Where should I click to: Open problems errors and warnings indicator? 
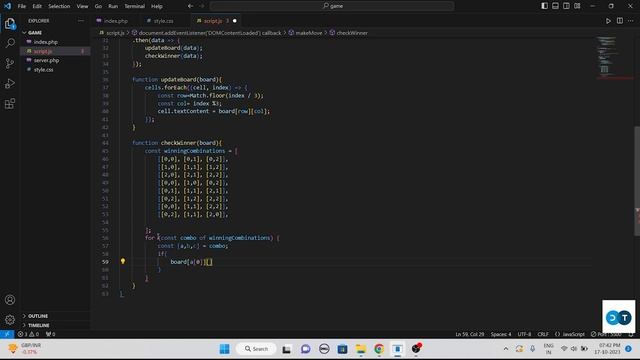tap(29, 334)
